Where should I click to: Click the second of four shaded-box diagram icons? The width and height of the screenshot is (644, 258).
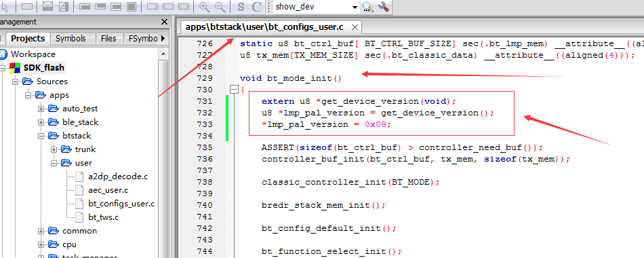[100, 7]
